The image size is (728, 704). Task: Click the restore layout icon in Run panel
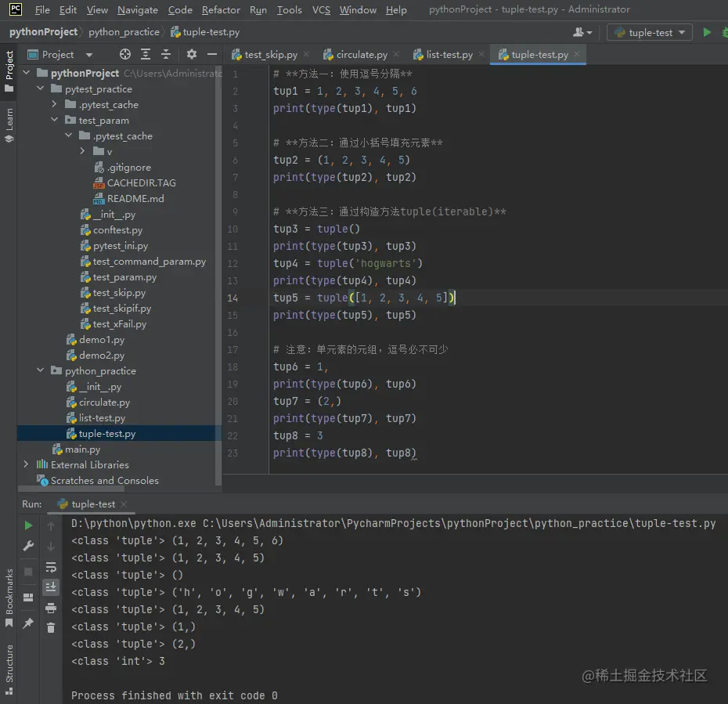point(28,597)
